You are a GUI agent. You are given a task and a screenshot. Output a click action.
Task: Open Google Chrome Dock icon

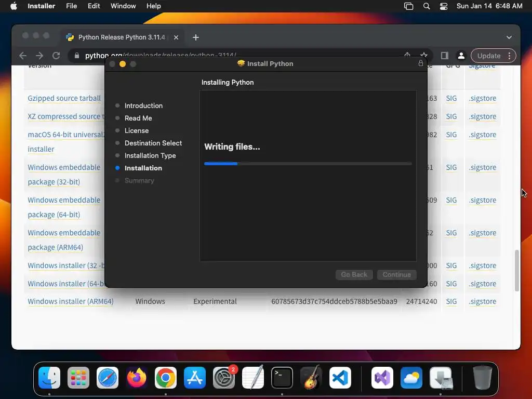[166, 378]
